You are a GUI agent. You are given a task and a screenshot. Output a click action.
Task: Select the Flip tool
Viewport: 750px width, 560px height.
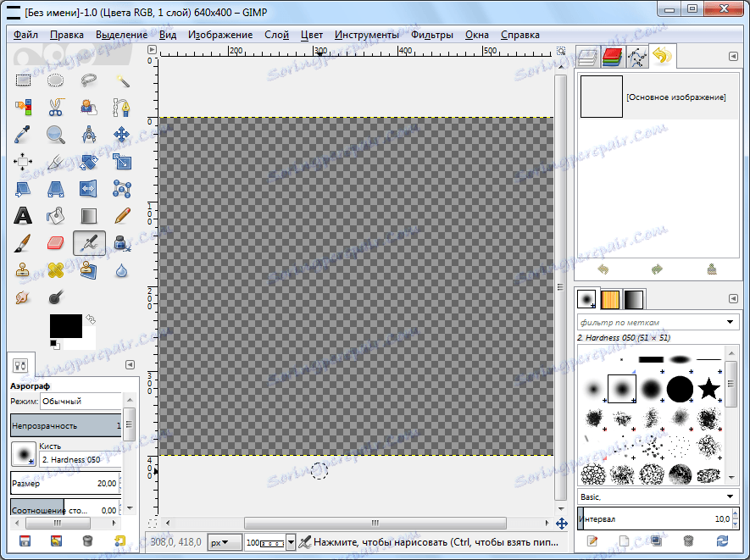89,189
